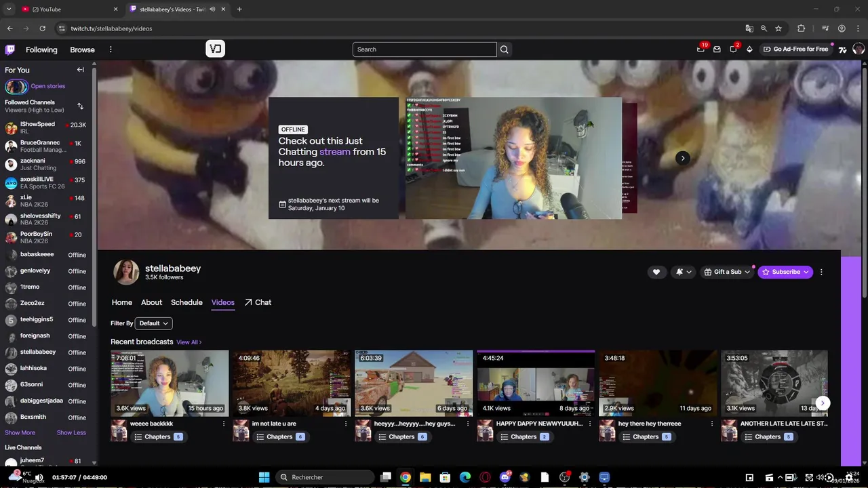Image resolution: width=868 pixels, height=488 pixels.
Task: Reload the page in browser
Action: click(x=42, y=28)
